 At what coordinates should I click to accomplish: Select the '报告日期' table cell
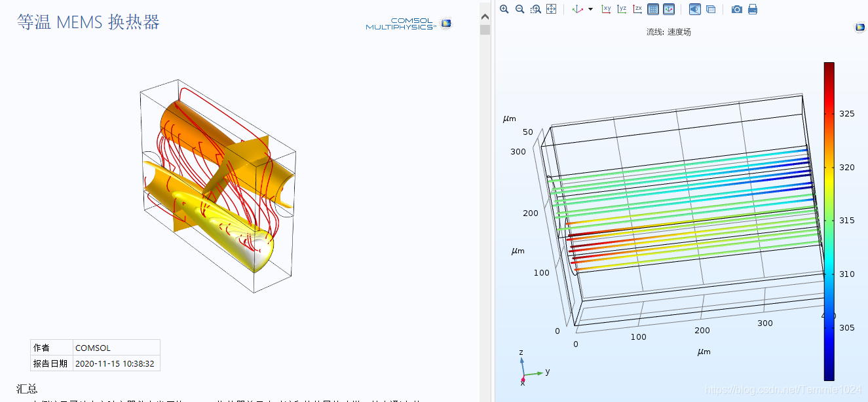coord(52,363)
